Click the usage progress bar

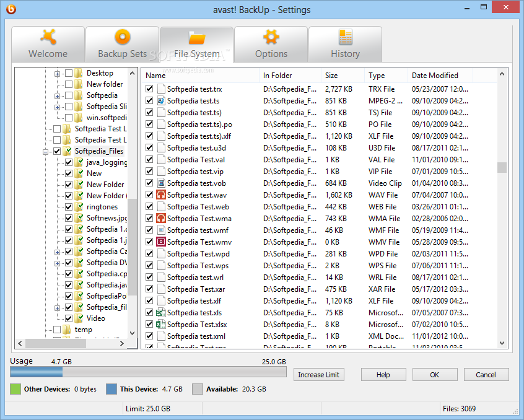click(148, 372)
